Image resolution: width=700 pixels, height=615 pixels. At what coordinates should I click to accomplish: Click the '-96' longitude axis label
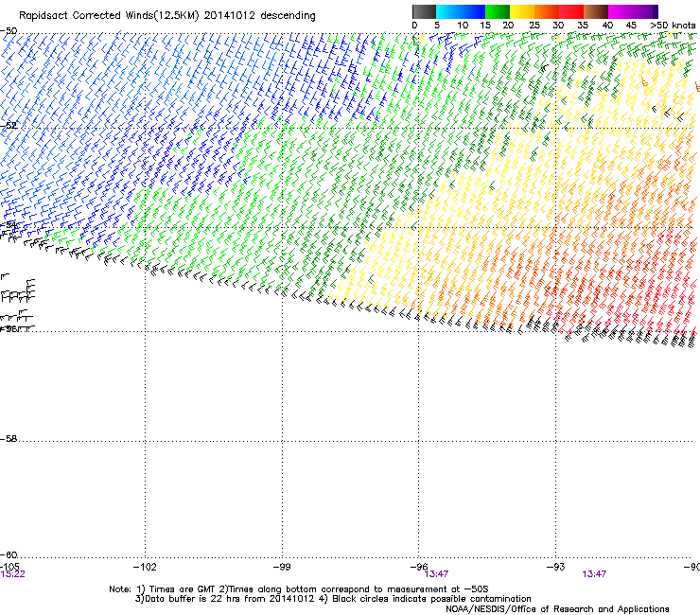click(419, 567)
